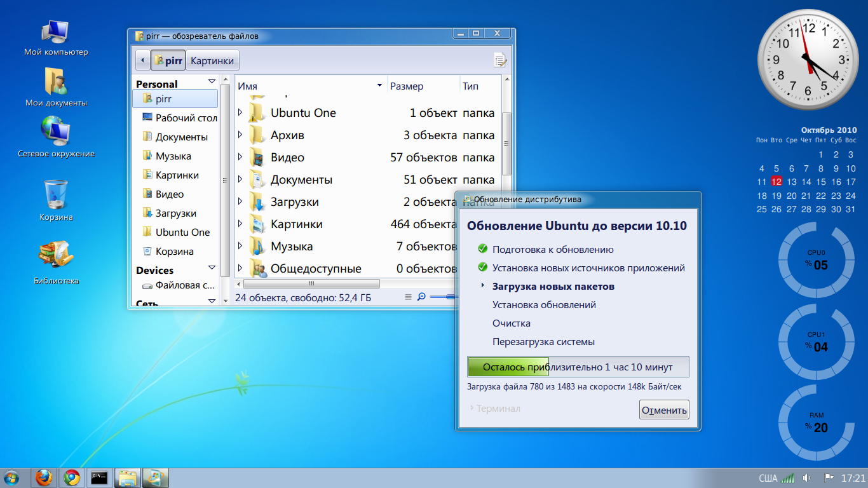868x488 pixels.
Task: Click the zoom magnifier icon in status bar
Action: pos(421,297)
